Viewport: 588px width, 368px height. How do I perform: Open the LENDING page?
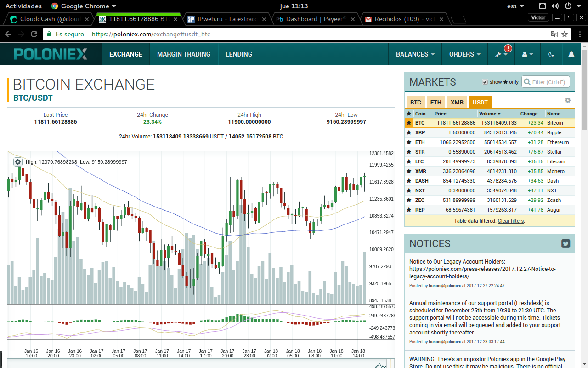(239, 54)
